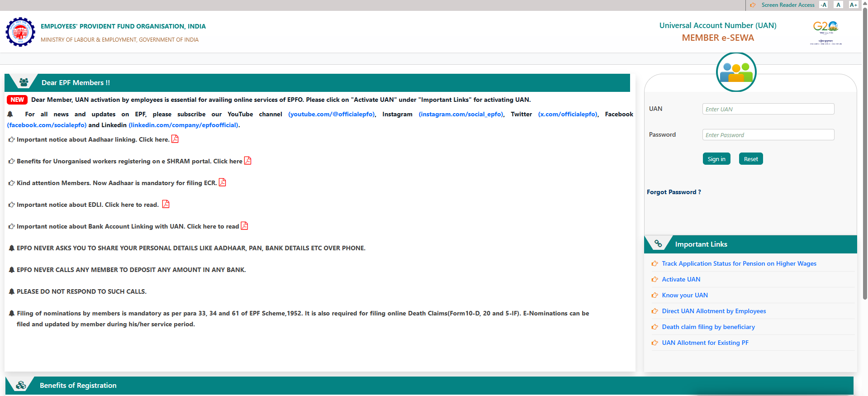Open the e SHRAM portal benefits PDF icon

247,161
